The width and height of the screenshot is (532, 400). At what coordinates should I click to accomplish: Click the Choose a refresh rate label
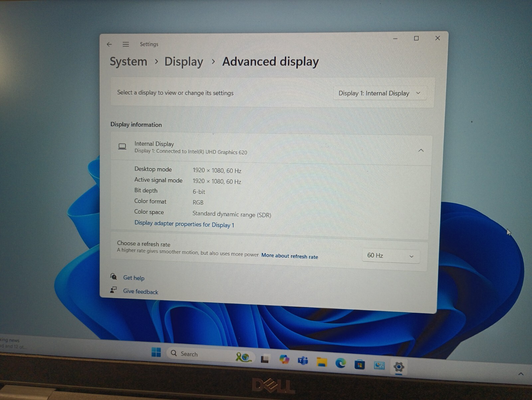[144, 244]
